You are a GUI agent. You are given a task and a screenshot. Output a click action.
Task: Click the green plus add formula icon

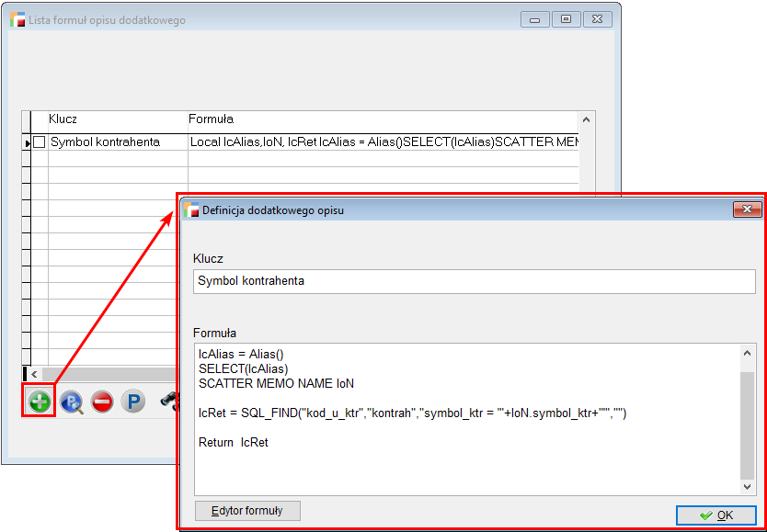(x=40, y=402)
